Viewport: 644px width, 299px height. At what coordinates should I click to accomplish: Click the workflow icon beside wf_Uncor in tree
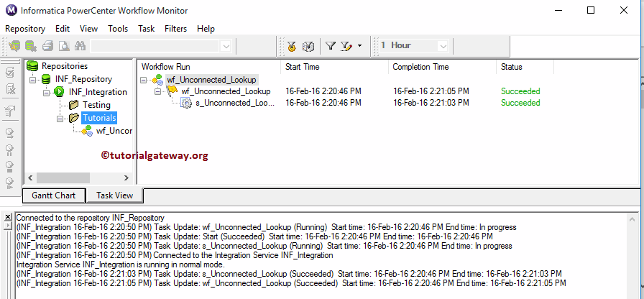pos(86,131)
